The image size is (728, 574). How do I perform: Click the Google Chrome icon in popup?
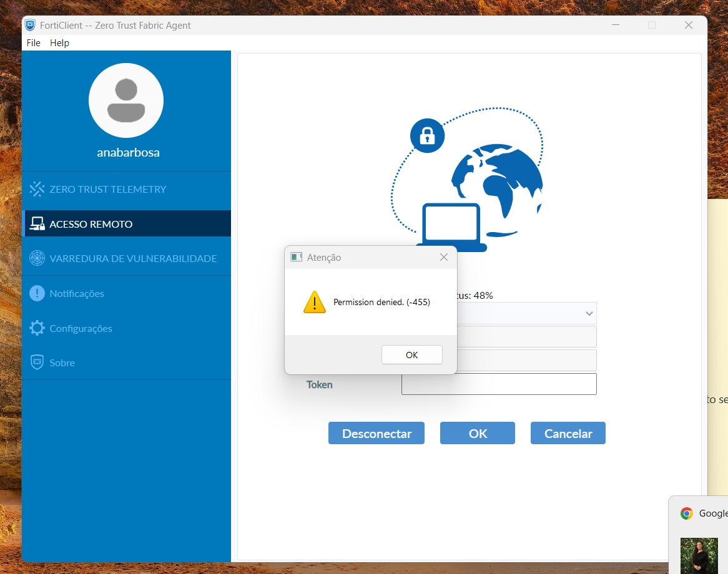[687, 513]
